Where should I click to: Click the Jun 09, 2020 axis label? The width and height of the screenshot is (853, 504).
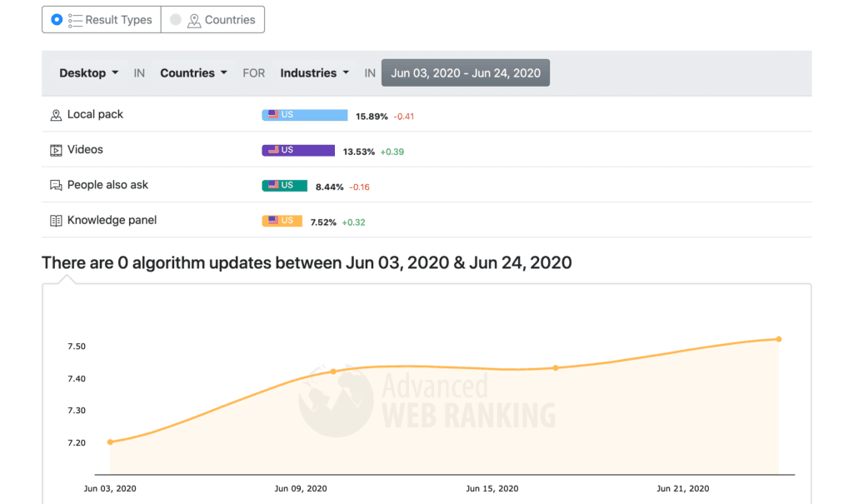[x=301, y=489]
